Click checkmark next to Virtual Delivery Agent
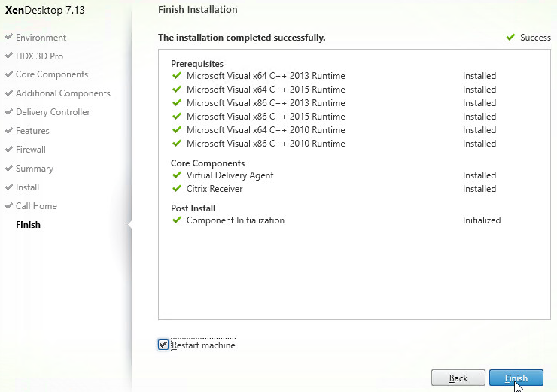The image size is (557, 392). tap(177, 175)
